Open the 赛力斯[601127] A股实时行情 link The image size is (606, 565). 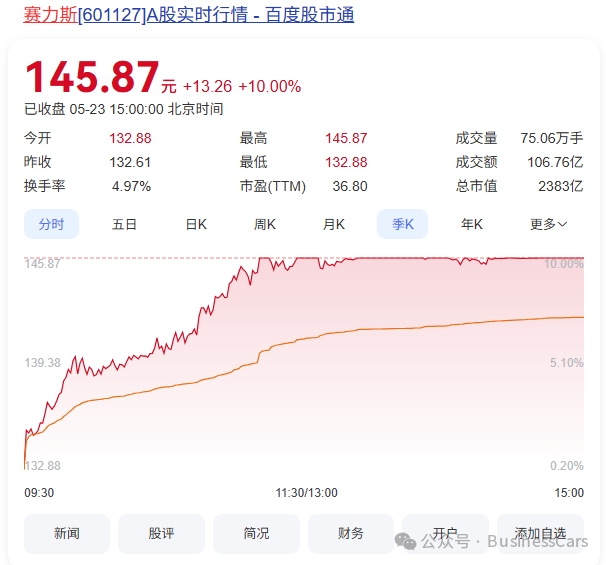click(x=189, y=15)
